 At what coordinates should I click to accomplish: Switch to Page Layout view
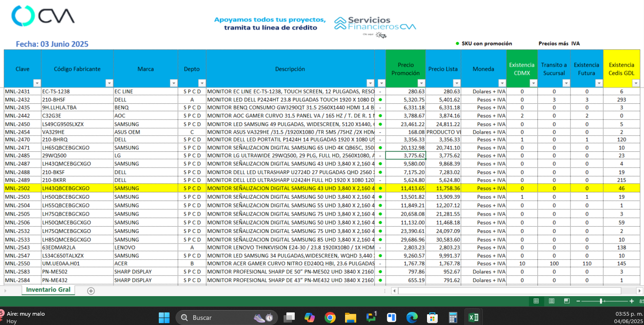pyautogui.click(x=551, y=301)
